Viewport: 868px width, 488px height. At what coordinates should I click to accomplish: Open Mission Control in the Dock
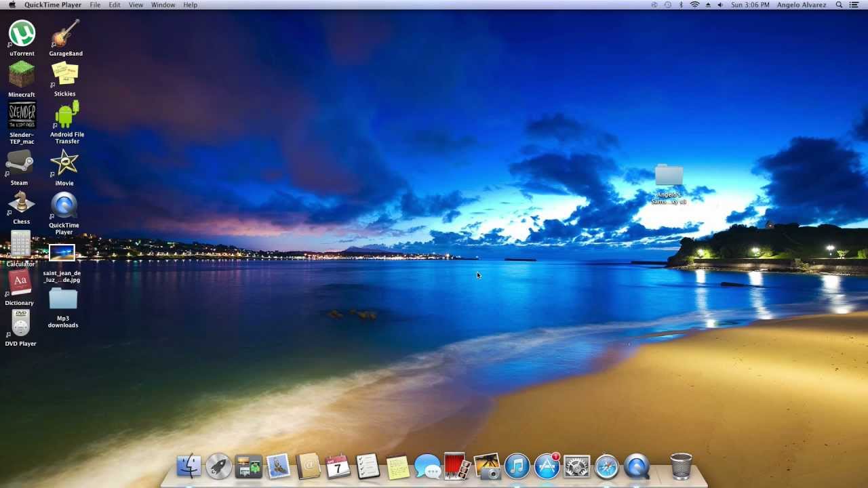(248, 466)
